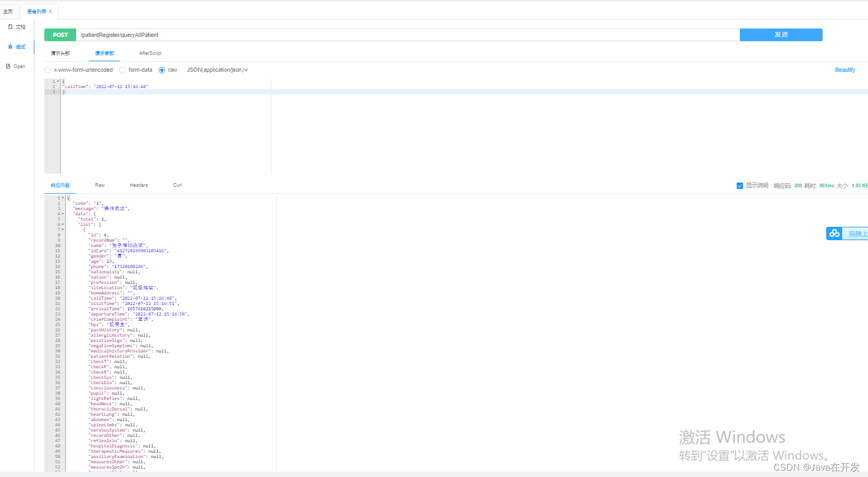The width and height of the screenshot is (868, 477).
Task: Switch to the 请求头部 request tab
Action: pyautogui.click(x=60, y=53)
